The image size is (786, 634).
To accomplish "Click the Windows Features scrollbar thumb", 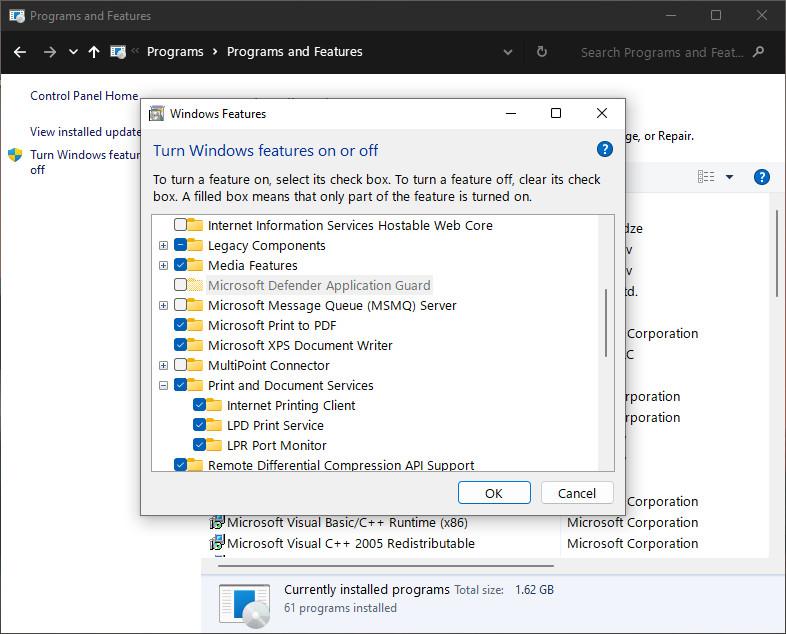I will tap(606, 323).
